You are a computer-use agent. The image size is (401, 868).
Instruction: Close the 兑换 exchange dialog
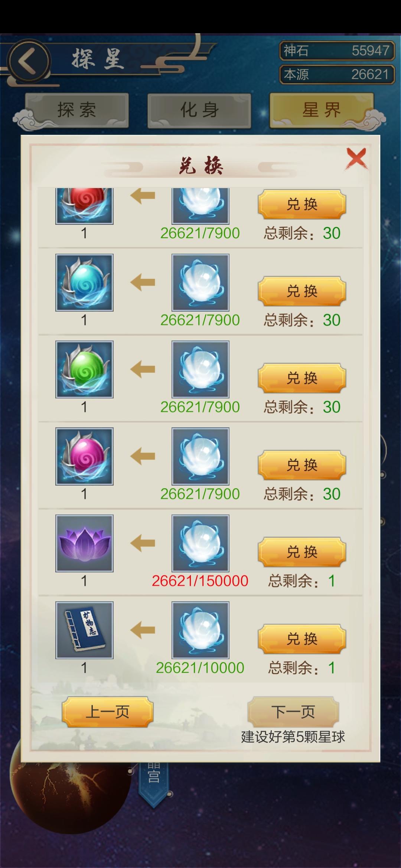[356, 159]
